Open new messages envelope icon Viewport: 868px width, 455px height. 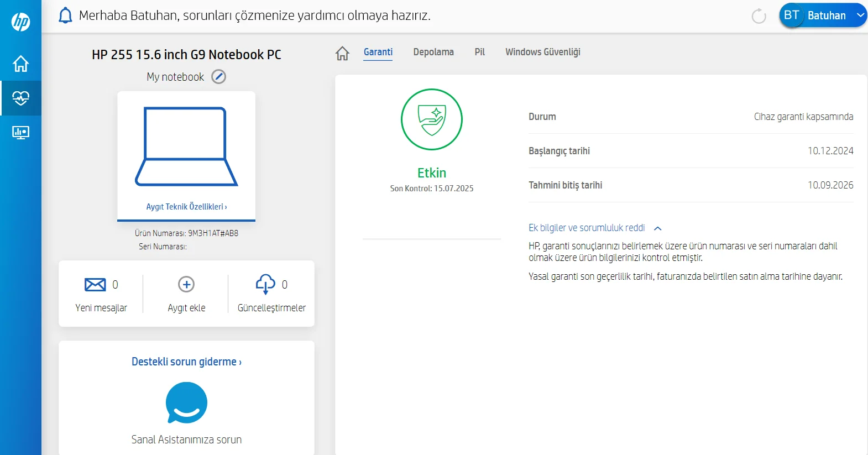(x=95, y=285)
